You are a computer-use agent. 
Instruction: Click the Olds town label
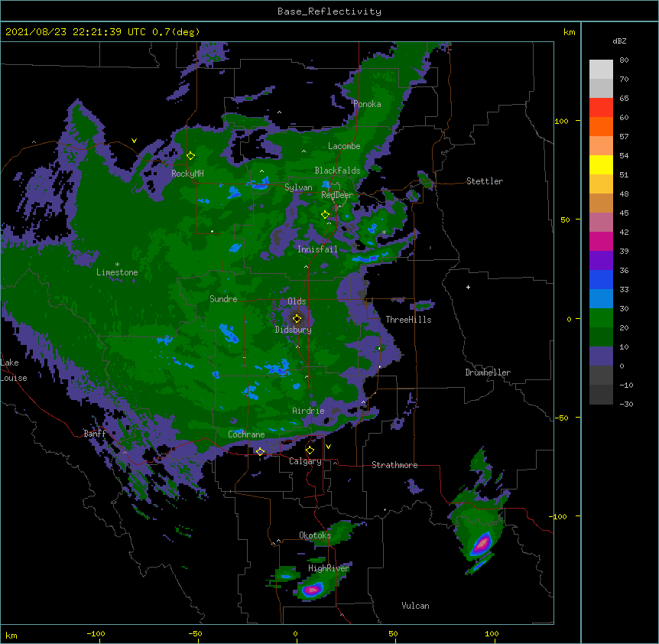click(297, 301)
